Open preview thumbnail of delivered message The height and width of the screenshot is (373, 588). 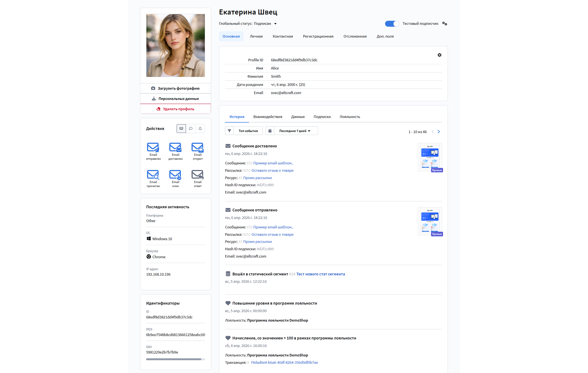coord(430,157)
